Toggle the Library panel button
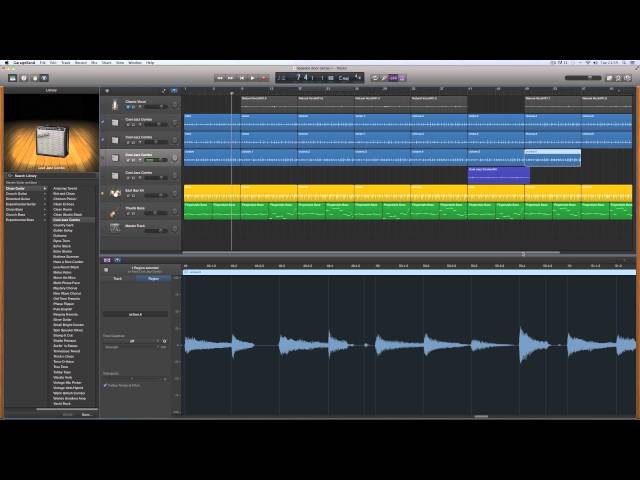Screen dimensions: 640x480 pyautogui.click(x=12, y=78)
